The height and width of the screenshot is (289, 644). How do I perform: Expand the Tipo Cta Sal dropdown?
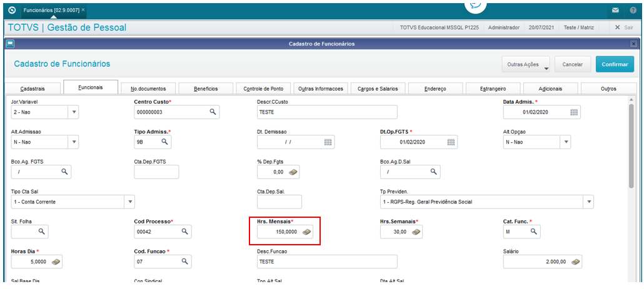130,202
